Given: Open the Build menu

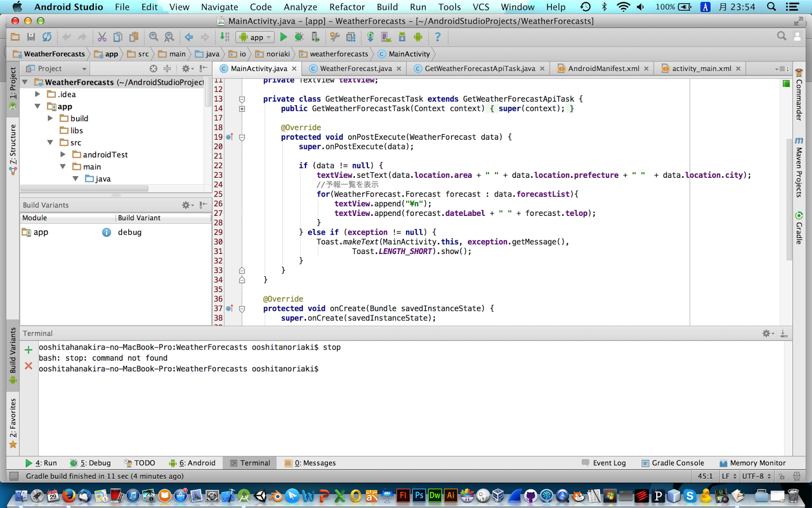Looking at the screenshot, I should point(387,7).
